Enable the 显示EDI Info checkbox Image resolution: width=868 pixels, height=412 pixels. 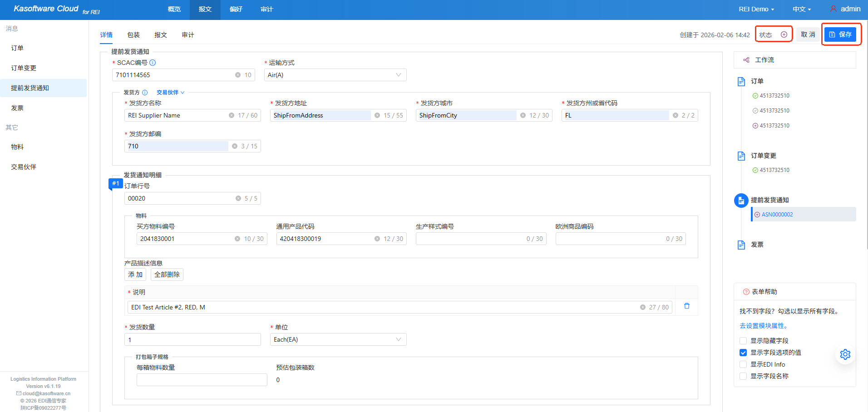[743, 364]
